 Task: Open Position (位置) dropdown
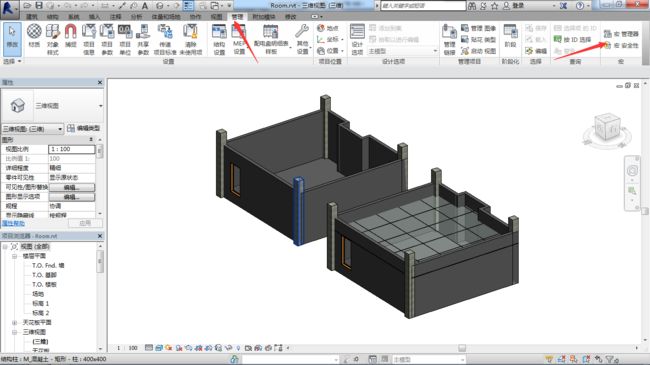click(x=330, y=51)
